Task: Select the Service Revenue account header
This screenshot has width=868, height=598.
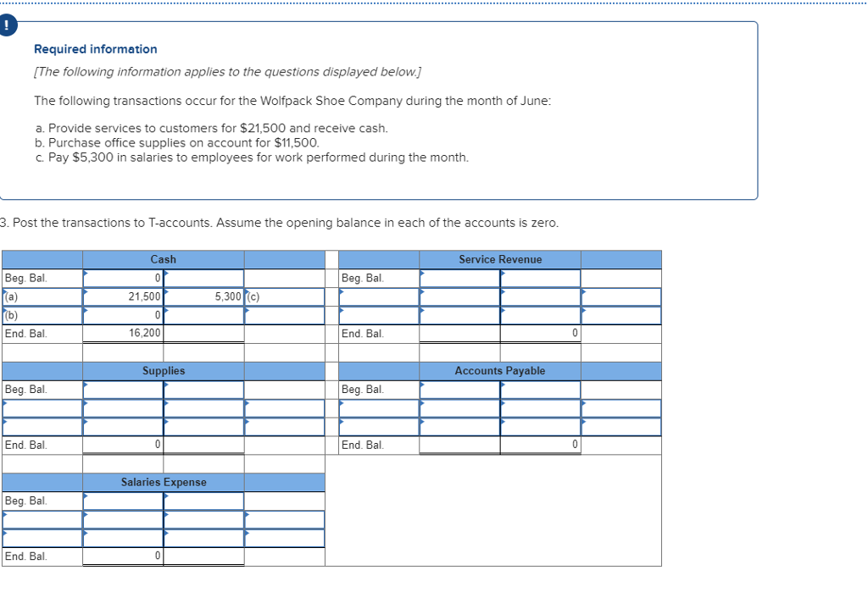Action: pyautogui.click(x=499, y=259)
